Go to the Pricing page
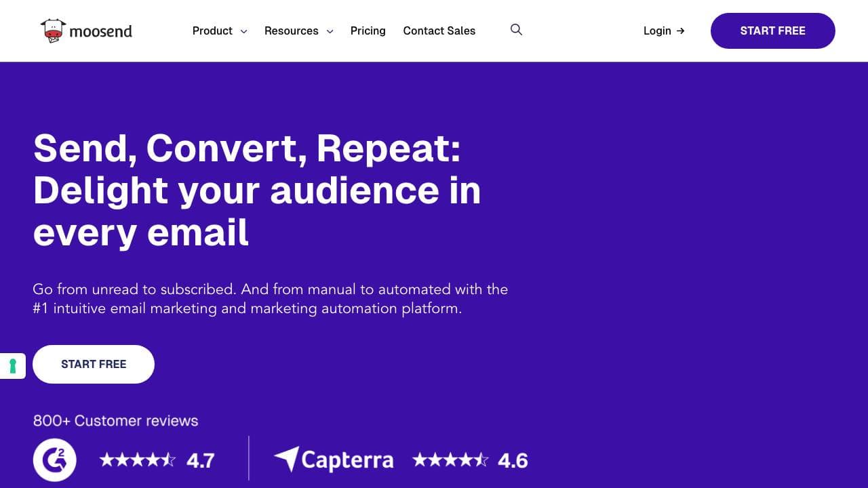This screenshot has height=488, width=868. point(368,30)
